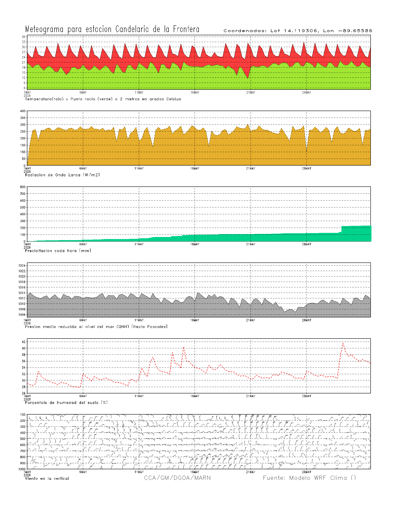
Task: Click the Porcentaje de humedad del suelo caption
Action: 66,402
